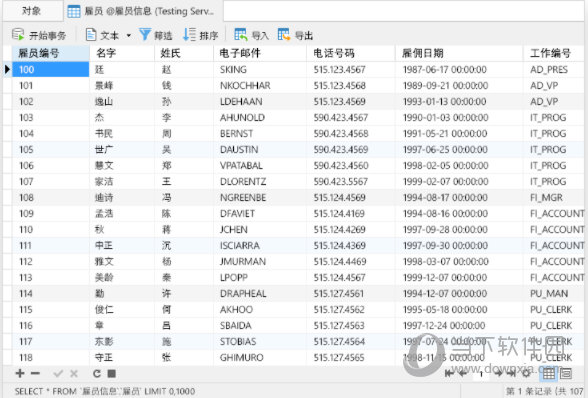Click the stop square icon

[112, 374]
